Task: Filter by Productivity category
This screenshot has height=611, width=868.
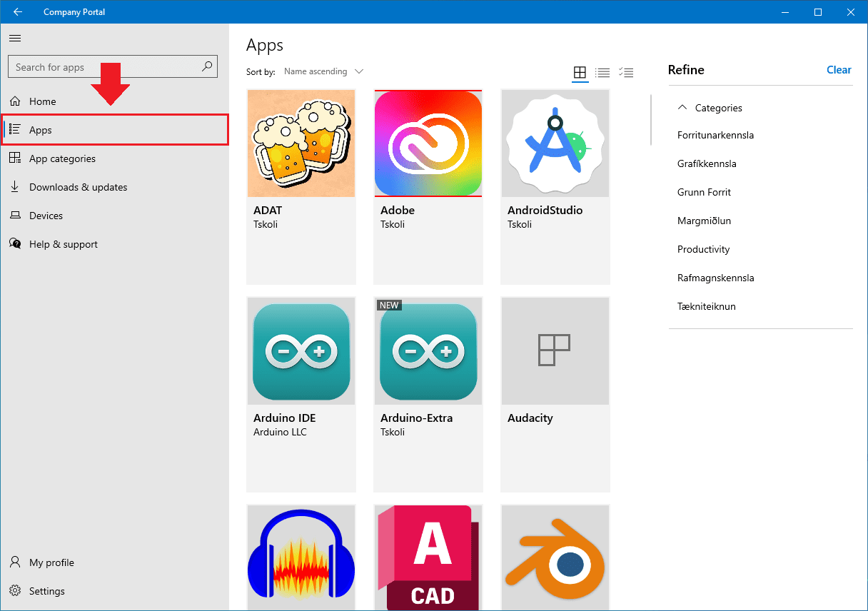Action: [703, 249]
